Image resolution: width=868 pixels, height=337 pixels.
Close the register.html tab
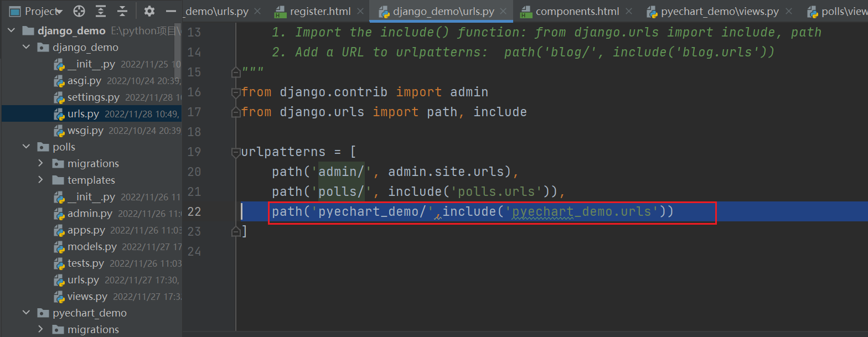pos(359,11)
